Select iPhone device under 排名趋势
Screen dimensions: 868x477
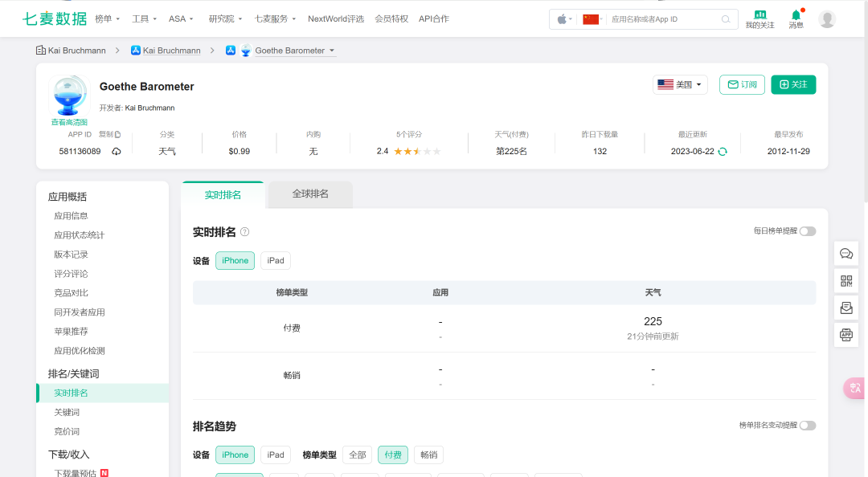pyautogui.click(x=235, y=455)
